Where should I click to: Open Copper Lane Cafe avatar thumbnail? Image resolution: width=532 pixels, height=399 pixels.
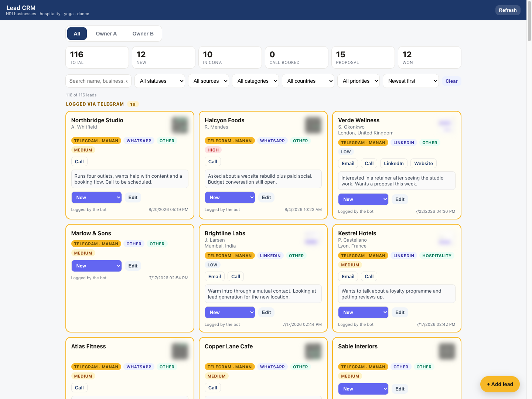tap(313, 351)
